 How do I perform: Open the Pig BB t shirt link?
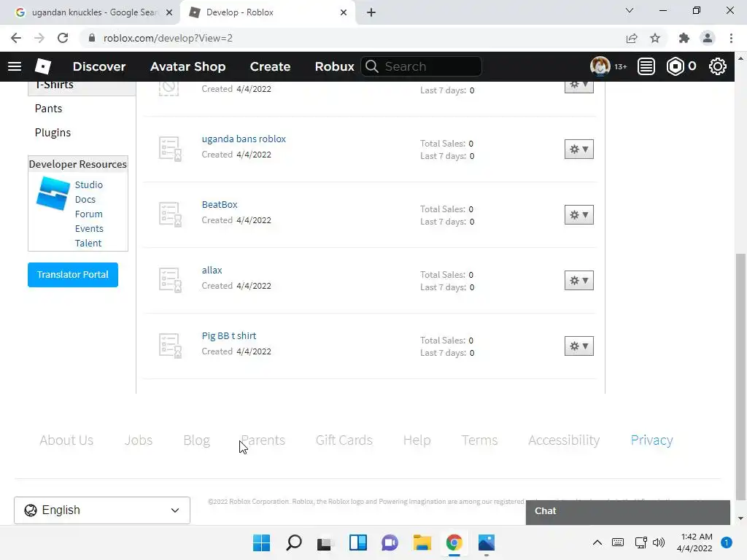[229, 335]
